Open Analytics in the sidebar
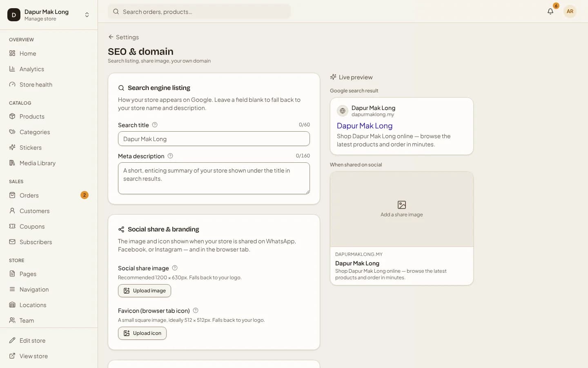Image resolution: width=588 pixels, height=368 pixels. click(49, 69)
